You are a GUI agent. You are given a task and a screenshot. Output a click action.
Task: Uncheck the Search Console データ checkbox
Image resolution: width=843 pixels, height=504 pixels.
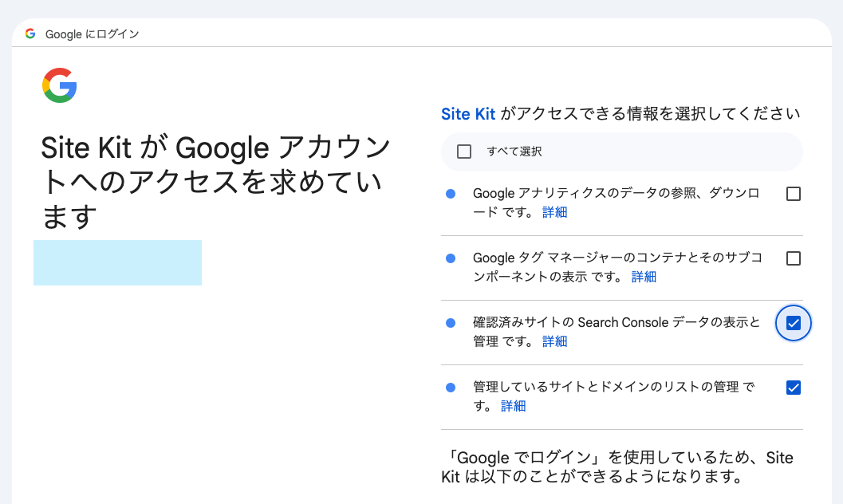(794, 323)
